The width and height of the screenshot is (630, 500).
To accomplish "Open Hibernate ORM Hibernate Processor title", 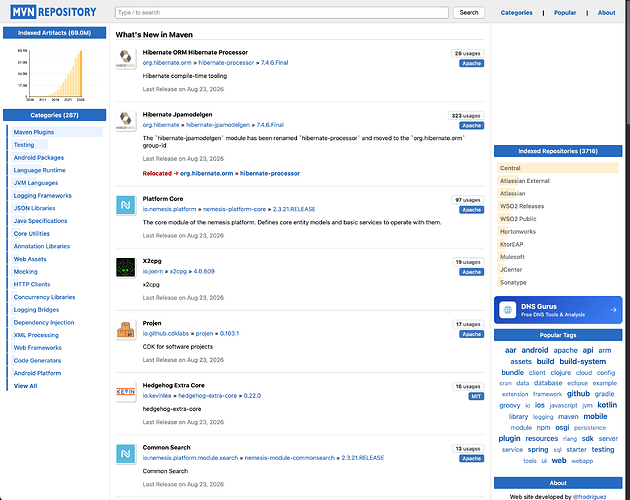I will [195, 52].
